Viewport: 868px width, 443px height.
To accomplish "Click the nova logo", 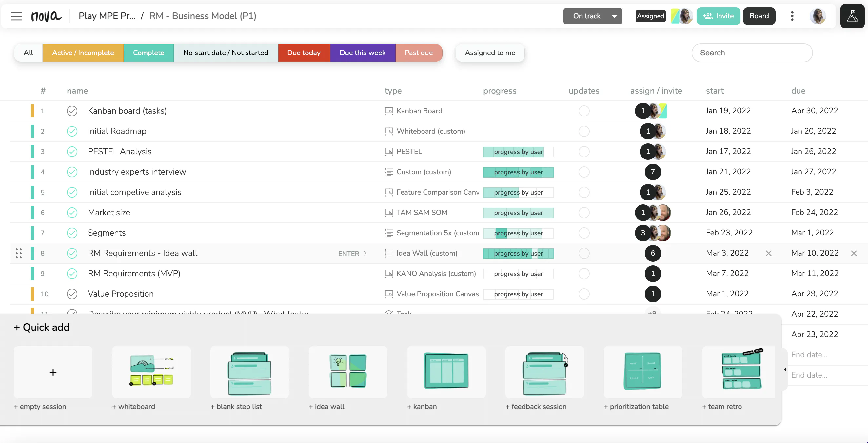I will [x=46, y=16].
